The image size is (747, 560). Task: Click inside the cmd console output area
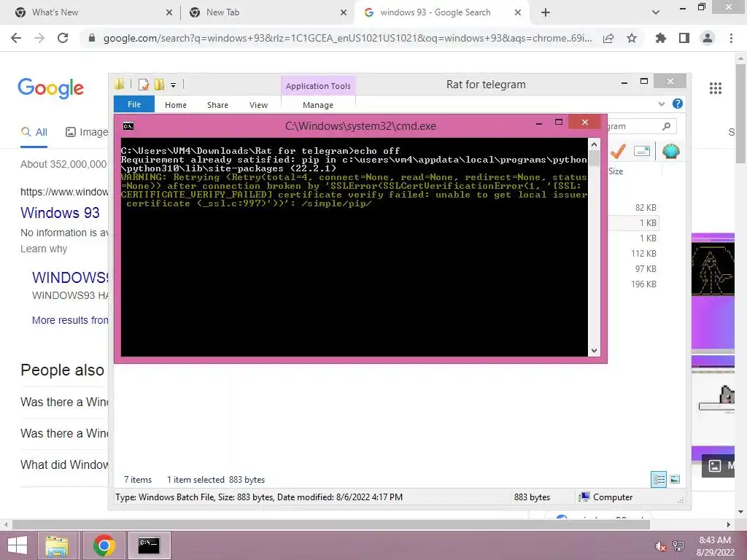pyautogui.click(x=354, y=246)
